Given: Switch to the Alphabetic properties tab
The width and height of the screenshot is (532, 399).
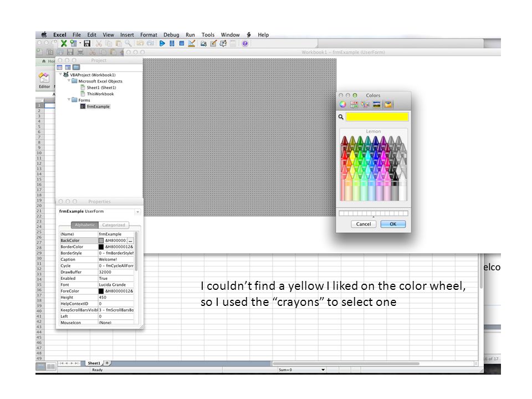Looking at the screenshot, I should click(x=85, y=225).
